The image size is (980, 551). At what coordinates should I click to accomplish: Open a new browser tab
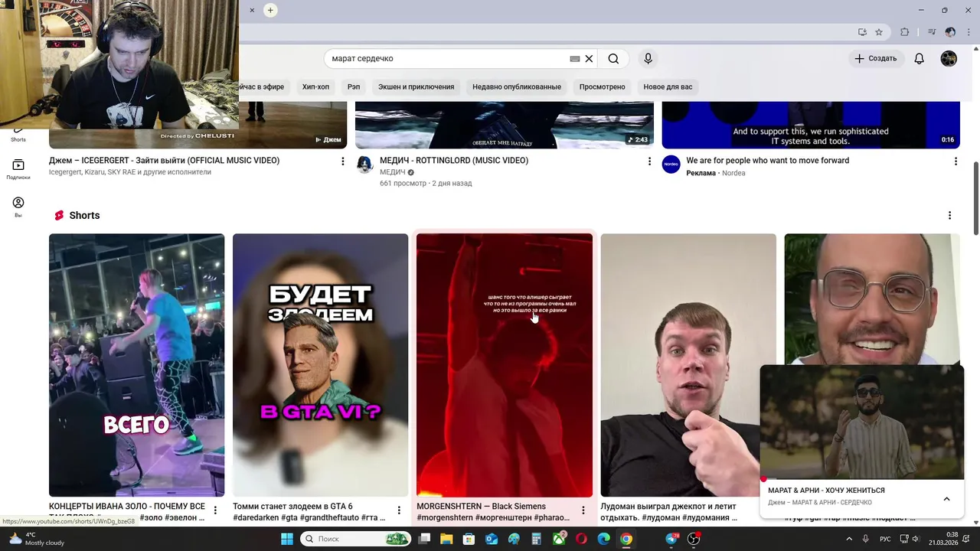[270, 10]
